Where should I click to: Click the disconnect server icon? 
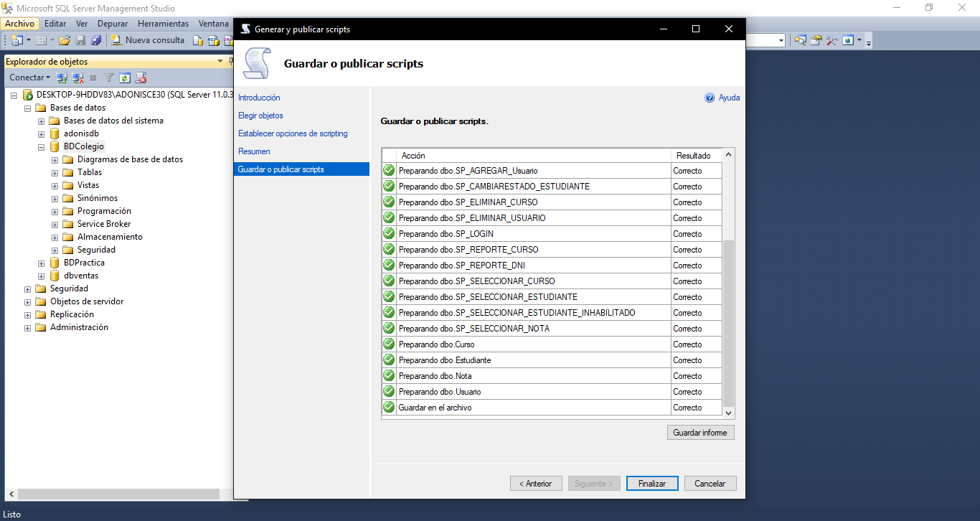(x=79, y=77)
